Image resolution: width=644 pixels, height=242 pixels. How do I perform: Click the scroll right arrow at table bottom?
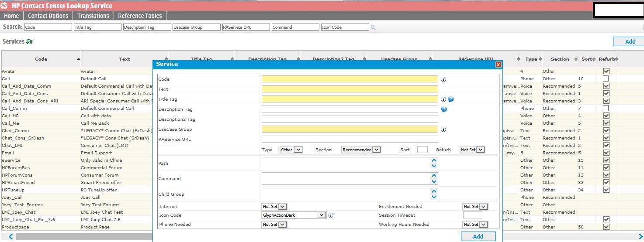click(x=640, y=237)
